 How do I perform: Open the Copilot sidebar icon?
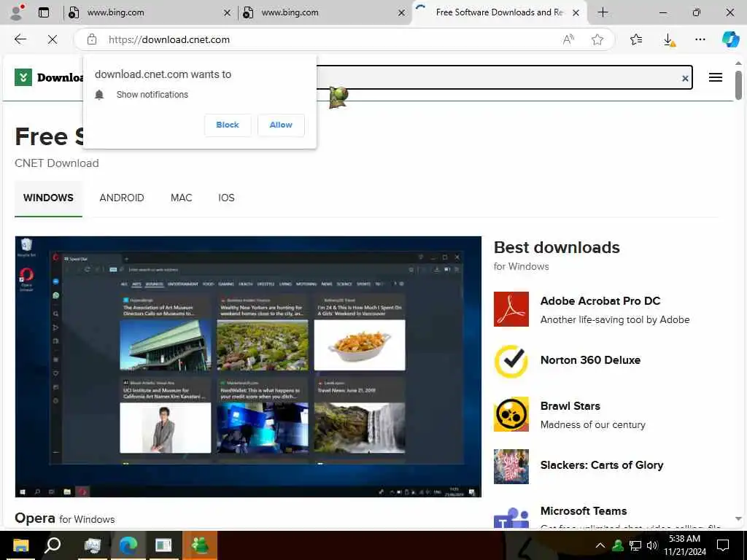[730, 39]
